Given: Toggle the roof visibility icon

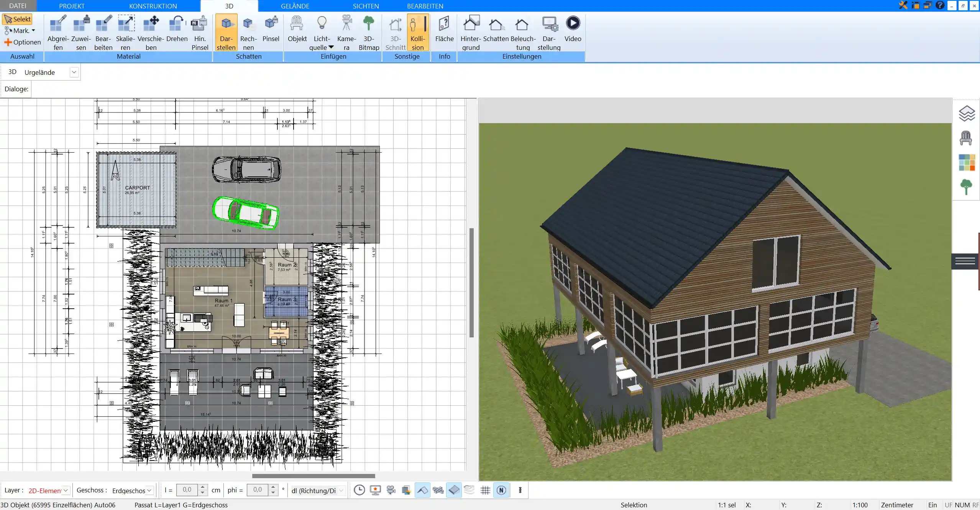Looking at the screenshot, I should (422, 490).
